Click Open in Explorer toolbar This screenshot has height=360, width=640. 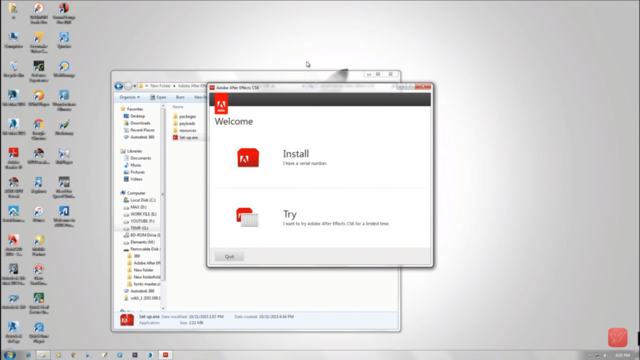[x=158, y=97]
